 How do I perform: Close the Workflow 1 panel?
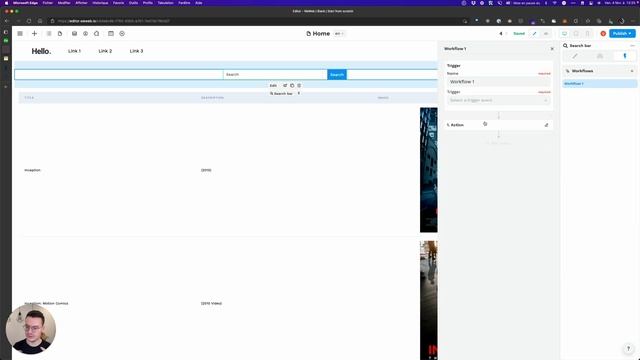click(552, 49)
